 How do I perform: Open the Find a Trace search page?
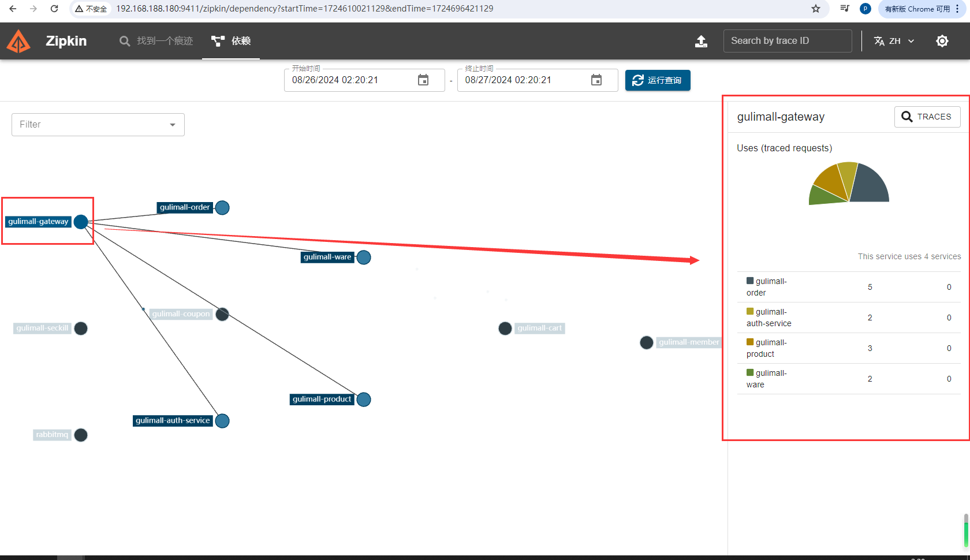point(156,41)
